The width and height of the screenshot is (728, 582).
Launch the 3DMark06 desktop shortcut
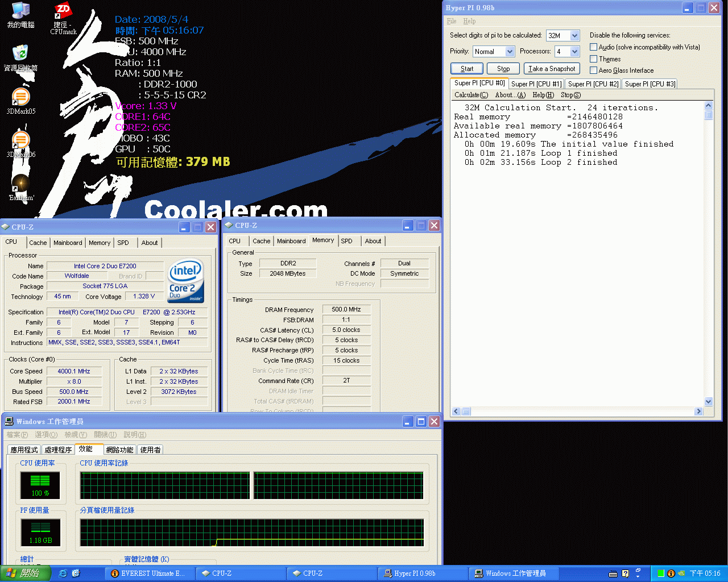20,144
